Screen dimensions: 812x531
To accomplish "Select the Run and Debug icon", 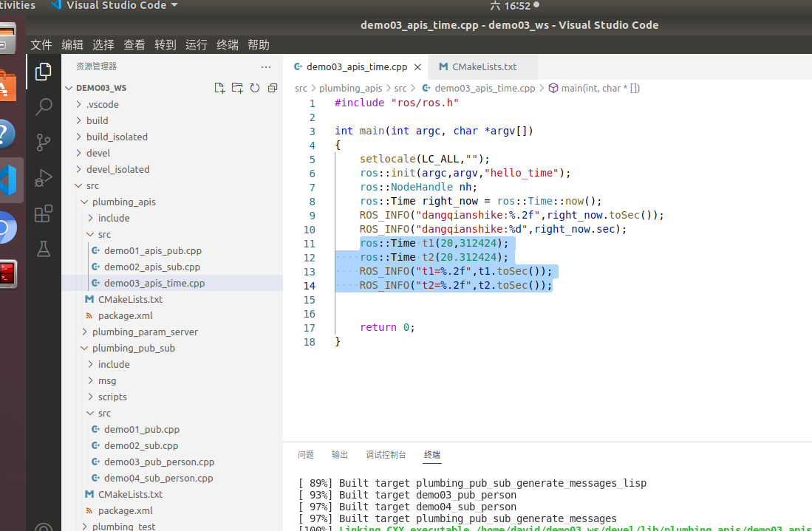I will [43, 177].
